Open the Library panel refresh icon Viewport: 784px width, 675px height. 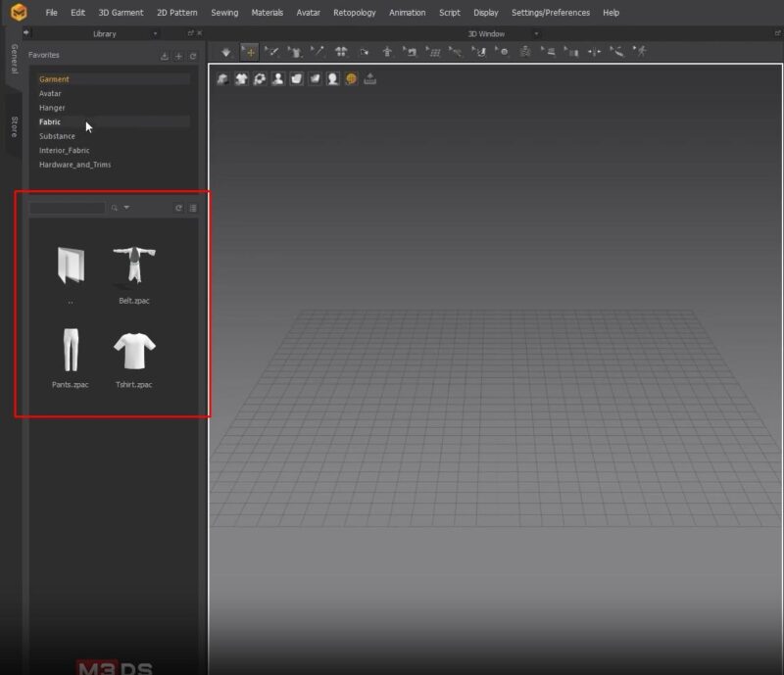click(192, 56)
